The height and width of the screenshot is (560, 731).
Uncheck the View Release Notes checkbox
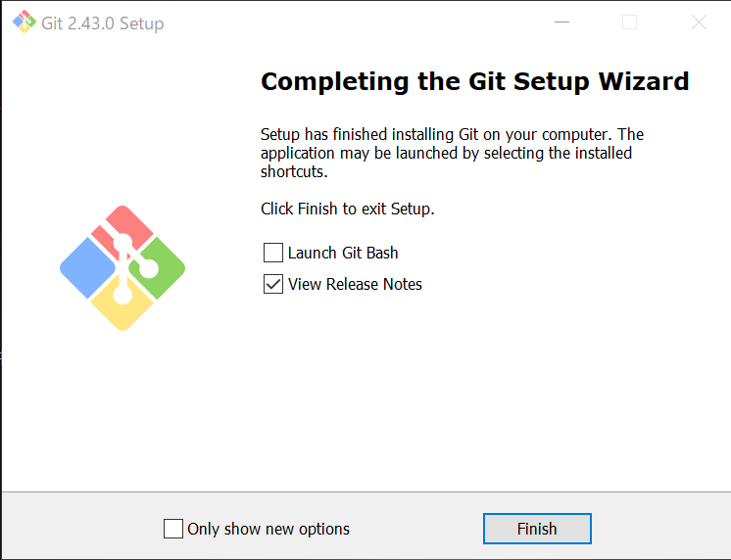273,284
